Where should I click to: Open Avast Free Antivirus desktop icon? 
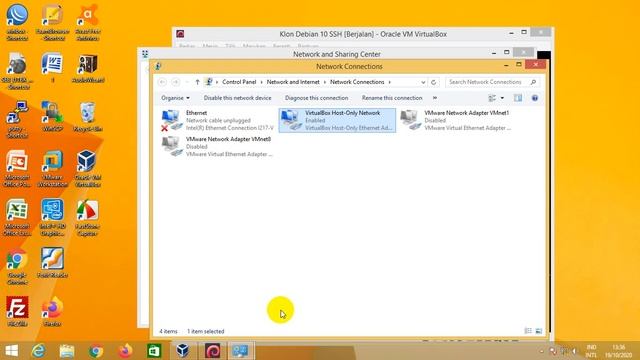pyautogui.click(x=87, y=22)
